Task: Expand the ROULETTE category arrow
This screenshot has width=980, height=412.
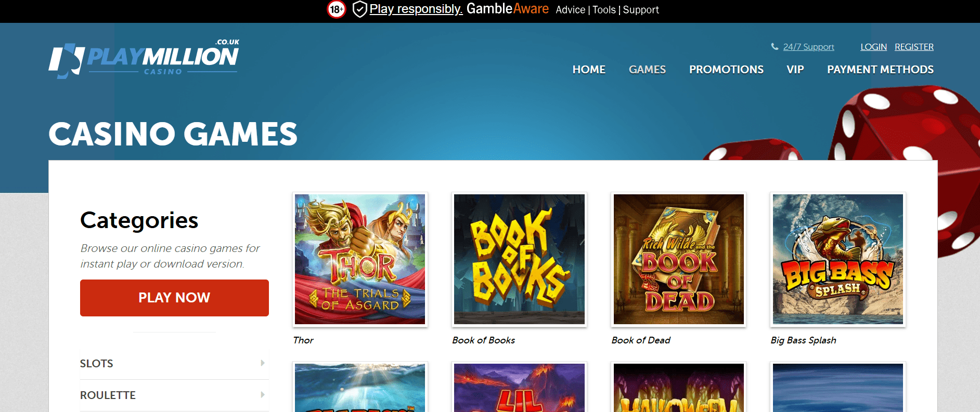Action: [x=263, y=395]
